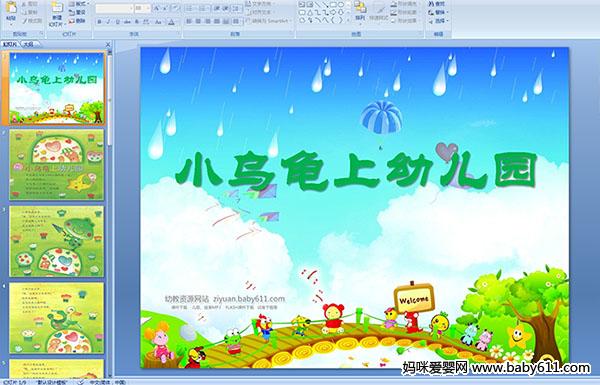
Task: Click the Find (查找) button
Action: pyautogui.click(x=437, y=4)
